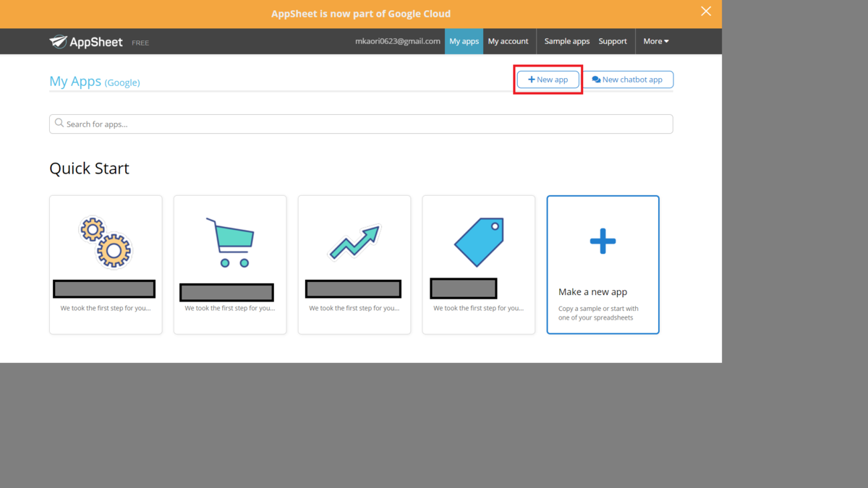Click the Make a new app title
The width and height of the screenshot is (868, 488).
pyautogui.click(x=592, y=292)
